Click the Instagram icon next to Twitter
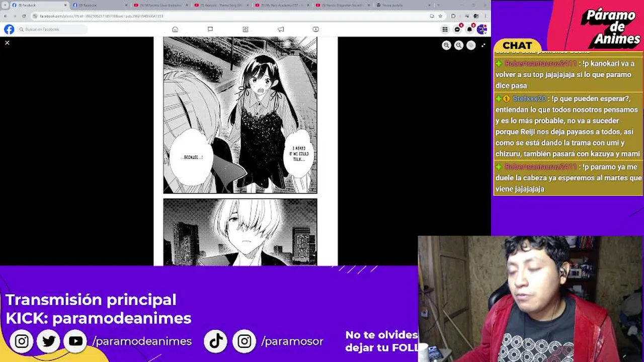 pyautogui.click(x=22, y=341)
